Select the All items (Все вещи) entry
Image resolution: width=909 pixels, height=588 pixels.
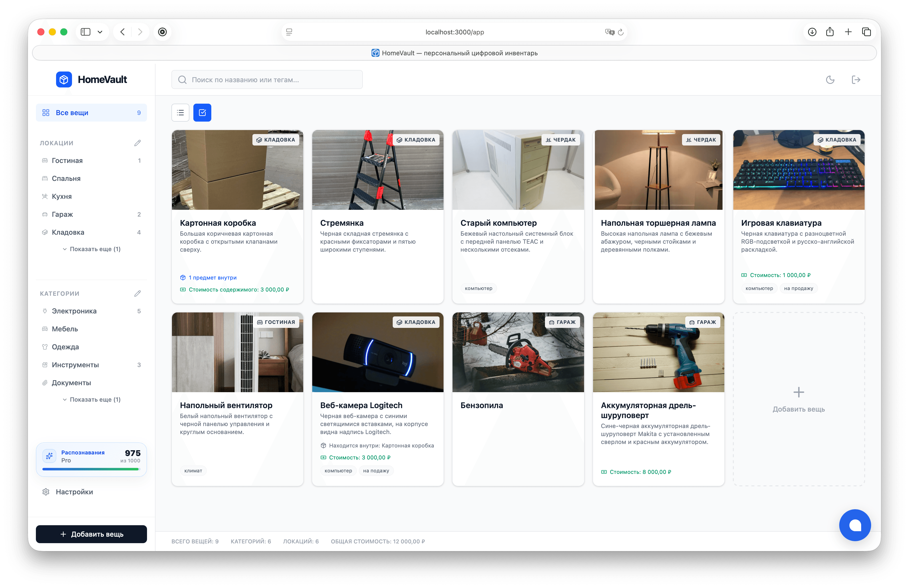pyautogui.click(x=91, y=113)
